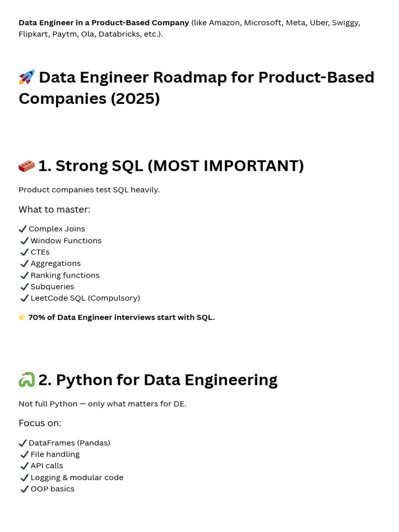
Task: Click the checkmark next to DataFrames (Pandas)
Action: click(22, 443)
